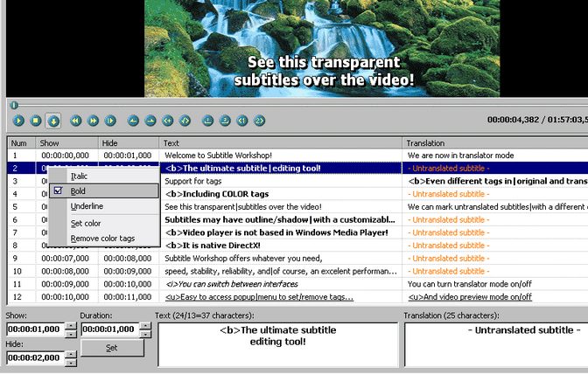Click the Show column header
This screenshot has width=588, height=374.
coord(66,143)
